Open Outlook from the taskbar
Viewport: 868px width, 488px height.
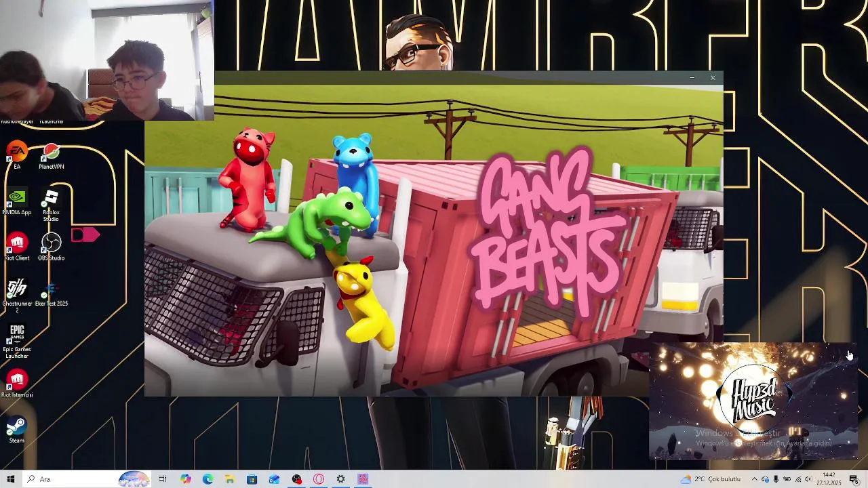274,479
